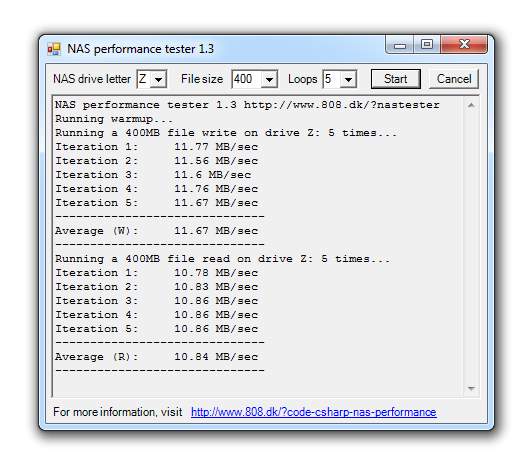The width and height of the screenshot is (530, 470).
Task: Click the Average (W) result line
Action: coord(156,231)
